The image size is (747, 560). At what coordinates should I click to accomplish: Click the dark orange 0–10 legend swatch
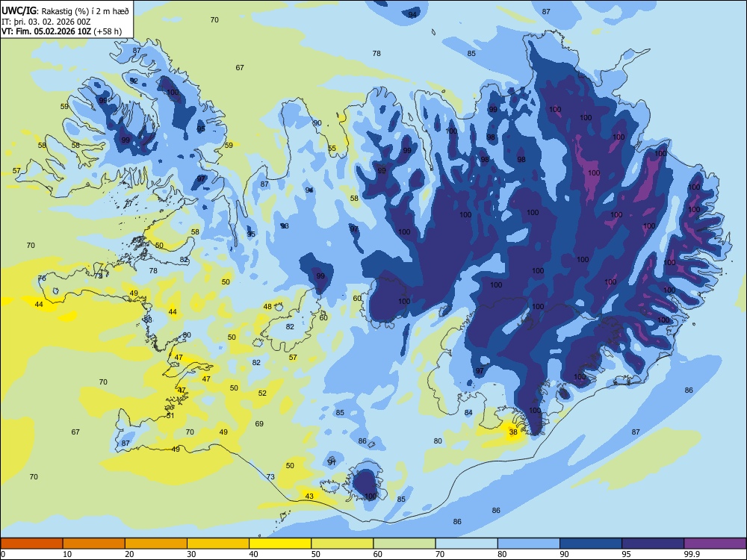click(31, 544)
